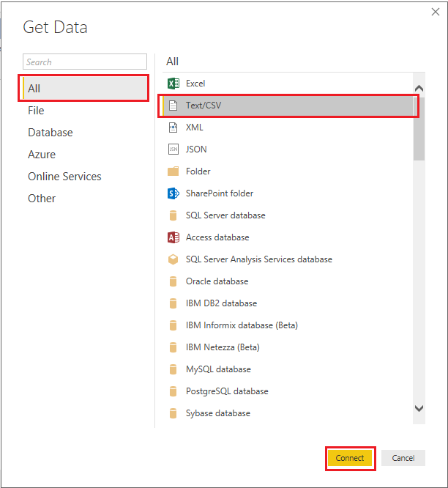Choose the XML label

click(194, 127)
